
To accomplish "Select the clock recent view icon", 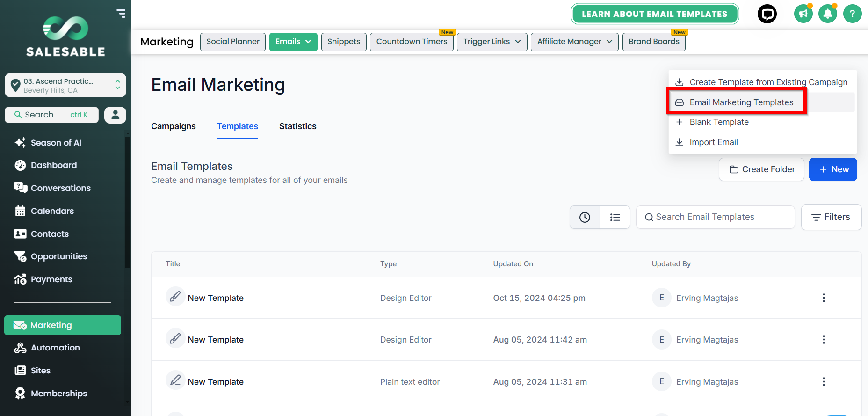I will point(585,217).
